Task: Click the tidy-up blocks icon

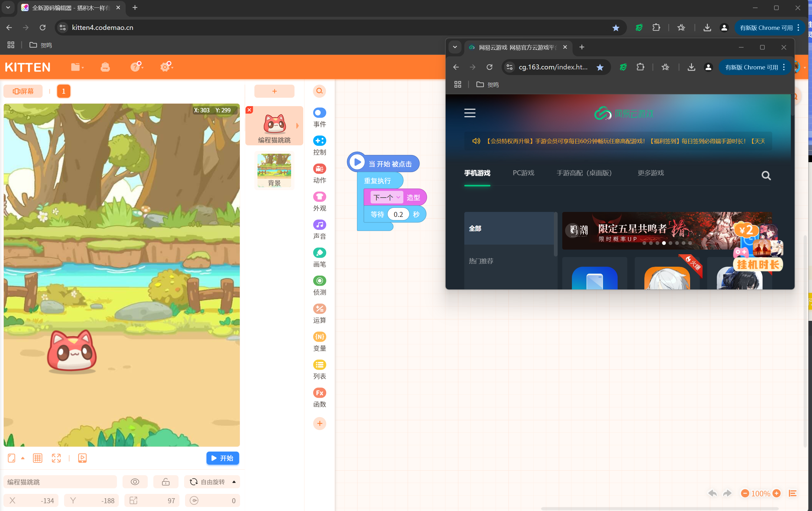Action: pyautogui.click(x=793, y=494)
